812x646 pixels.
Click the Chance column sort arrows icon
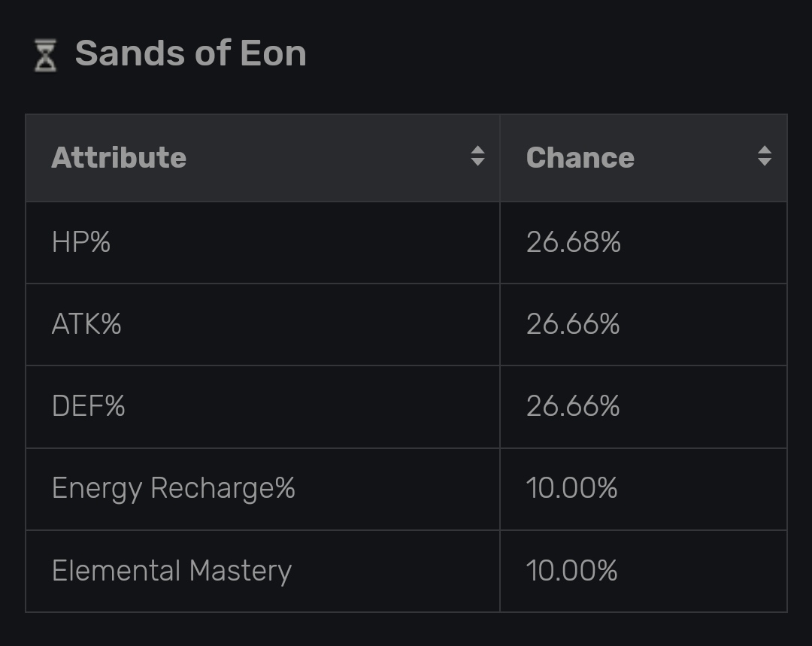(x=765, y=156)
